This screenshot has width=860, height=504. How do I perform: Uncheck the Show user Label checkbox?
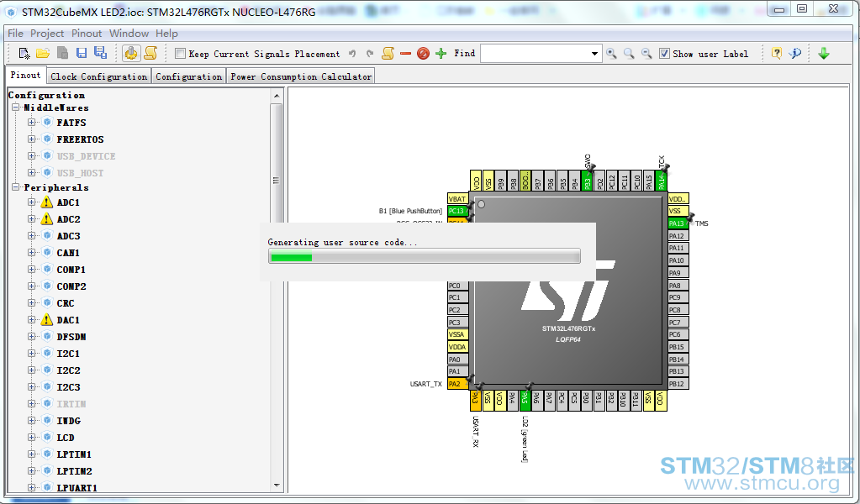(x=664, y=53)
